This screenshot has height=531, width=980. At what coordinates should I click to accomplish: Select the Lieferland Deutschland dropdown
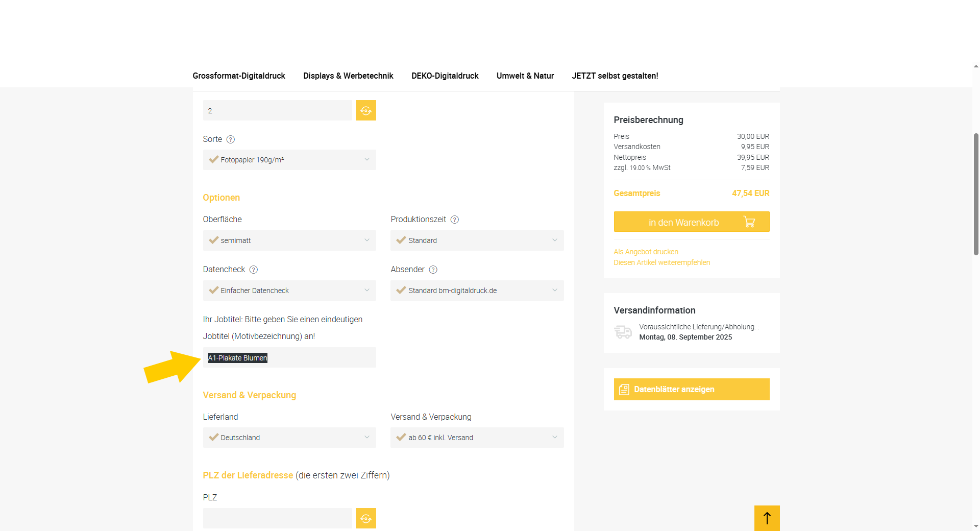click(x=289, y=438)
